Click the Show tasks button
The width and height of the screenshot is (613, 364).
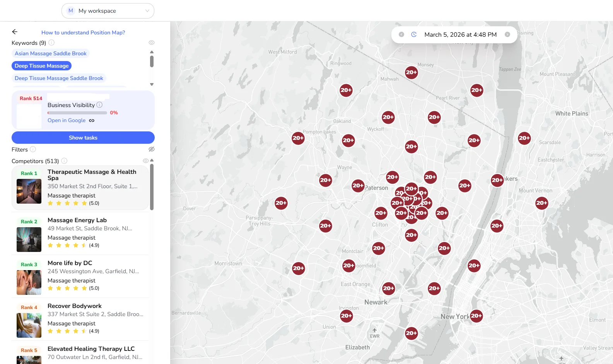(83, 138)
